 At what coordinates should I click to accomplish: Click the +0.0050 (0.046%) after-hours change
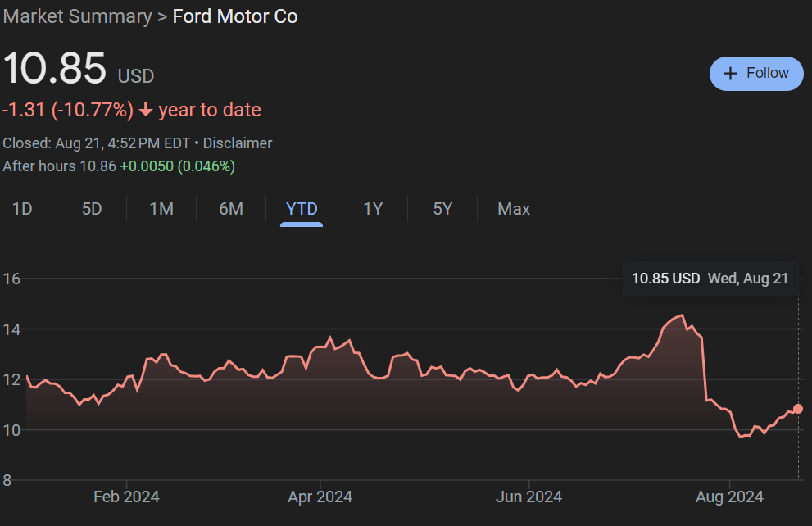(178, 166)
